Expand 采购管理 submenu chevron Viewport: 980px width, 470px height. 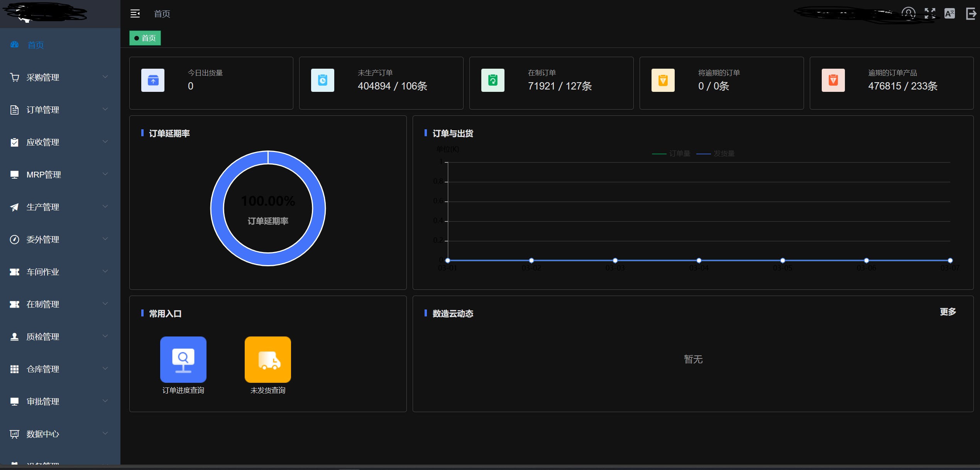click(105, 77)
